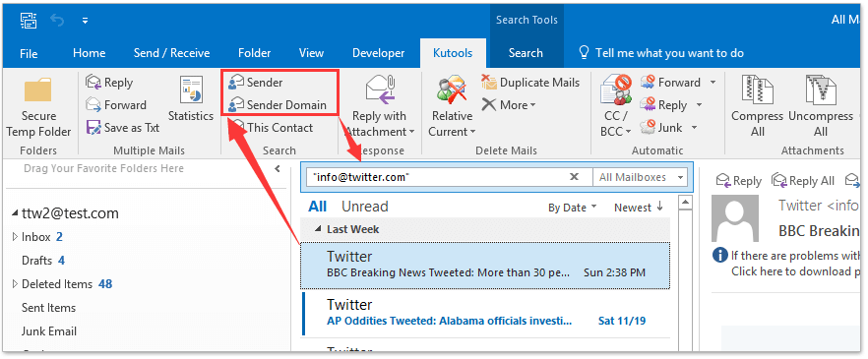Show All messages filter
868x359 pixels.
point(317,207)
